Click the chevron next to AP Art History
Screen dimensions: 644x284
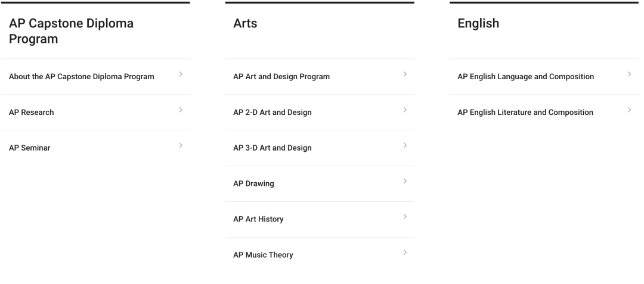[405, 217]
